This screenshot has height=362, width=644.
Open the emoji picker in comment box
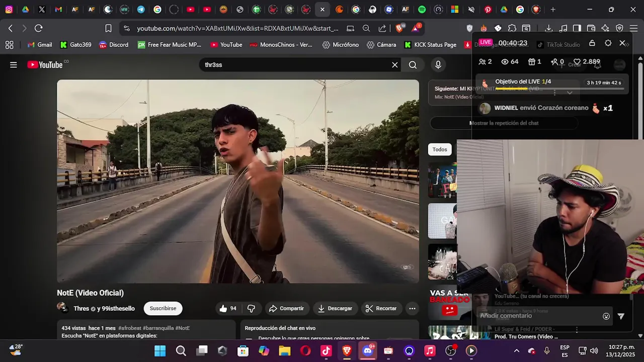click(x=606, y=316)
